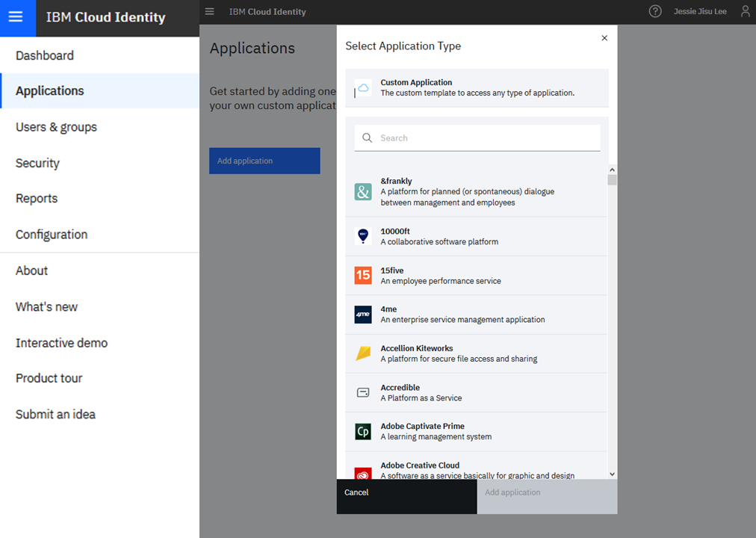This screenshot has height=538, width=756.
Task: Select the 15five orange icon
Action: coord(363,275)
